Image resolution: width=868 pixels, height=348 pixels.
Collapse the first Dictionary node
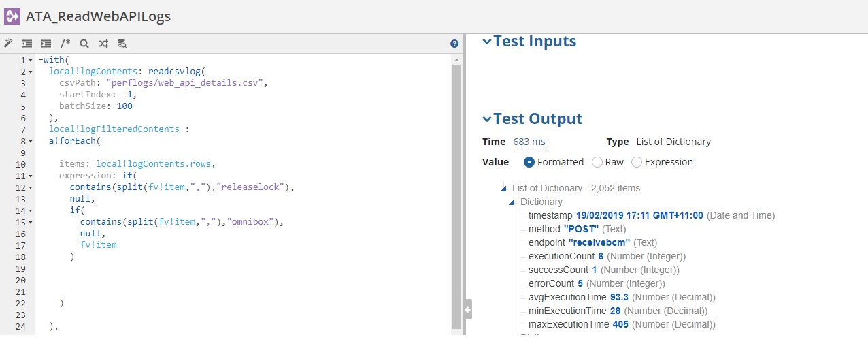point(512,202)
